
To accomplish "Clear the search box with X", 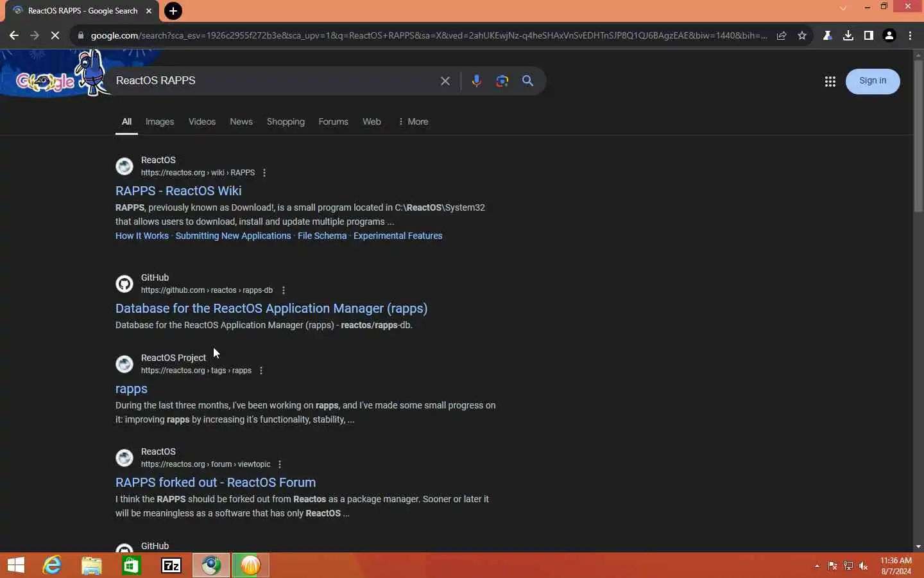I will click(445, 81).
